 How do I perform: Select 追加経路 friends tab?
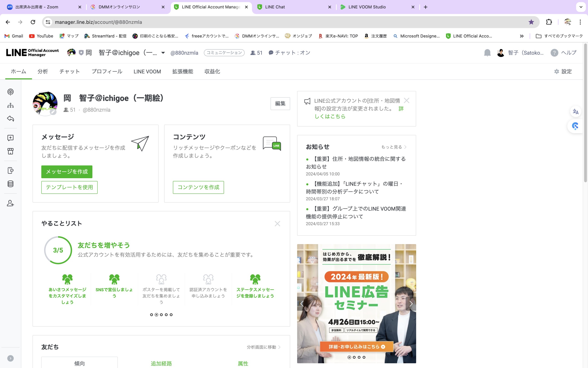pos(161,363)
